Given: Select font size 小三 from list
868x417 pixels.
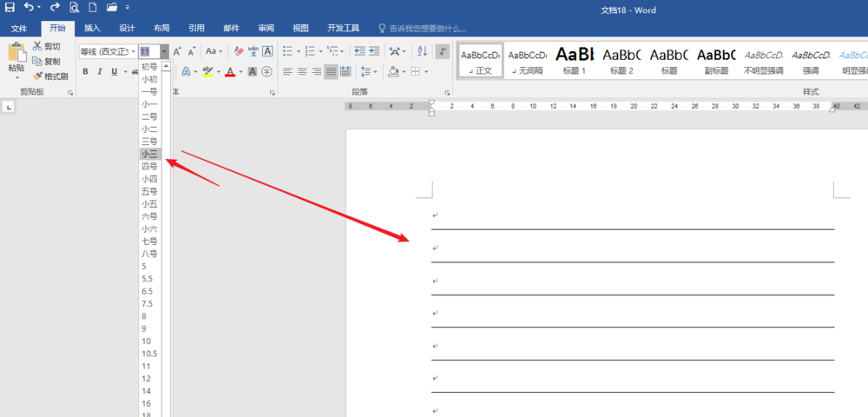Looking at the screenshot, I should coord(149,154).
